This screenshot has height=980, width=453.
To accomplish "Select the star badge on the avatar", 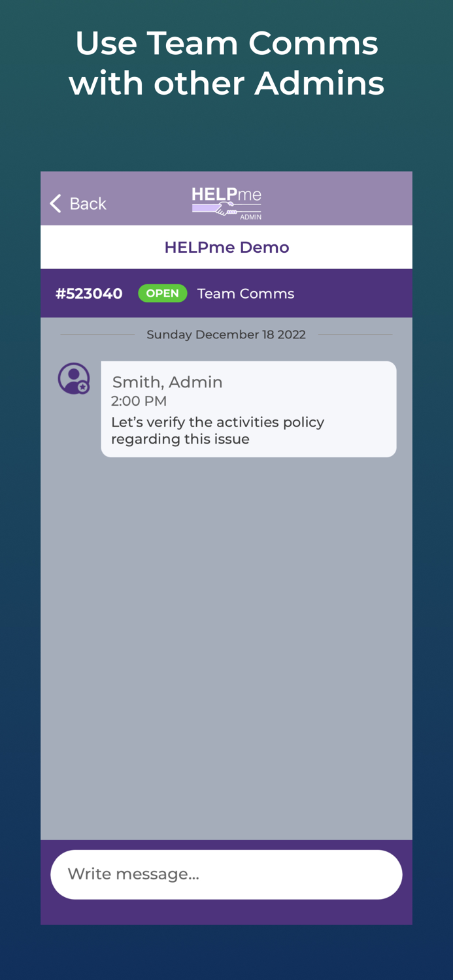I will coord(83,388).
